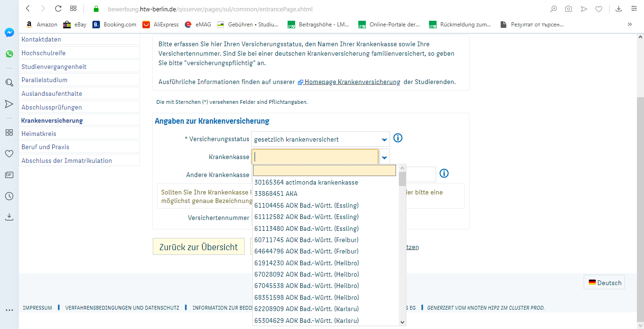The image size is (644, 329).
Task: Open WhatsApp in the browser sidebar
Action: [9, 54]
